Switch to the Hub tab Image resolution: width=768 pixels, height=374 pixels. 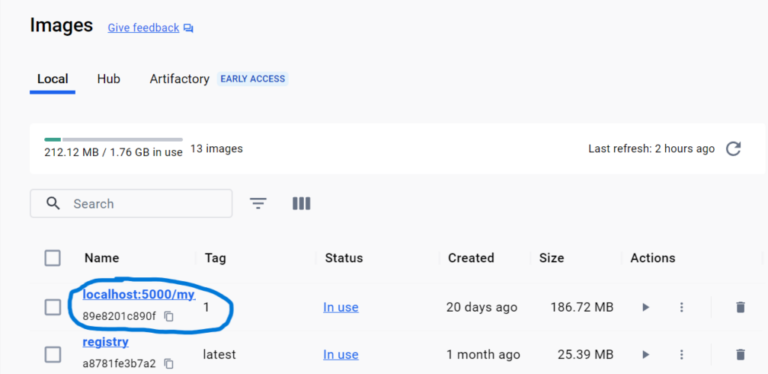tap(109, 79)
